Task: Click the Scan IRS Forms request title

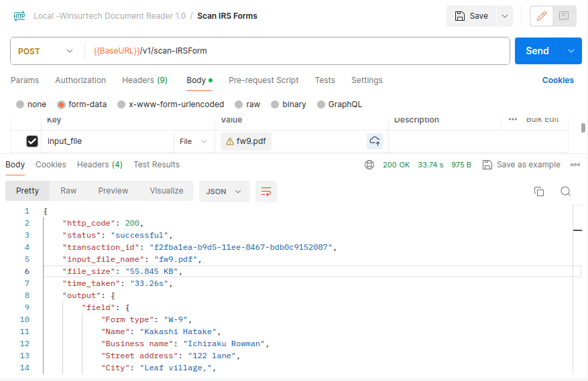Action: click(227, 16)
